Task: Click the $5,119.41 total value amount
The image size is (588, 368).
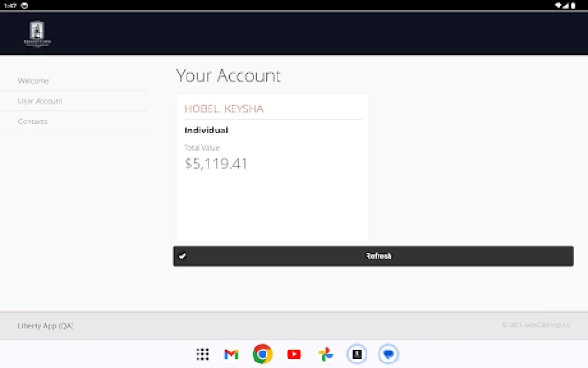Action: click(216, 165)
